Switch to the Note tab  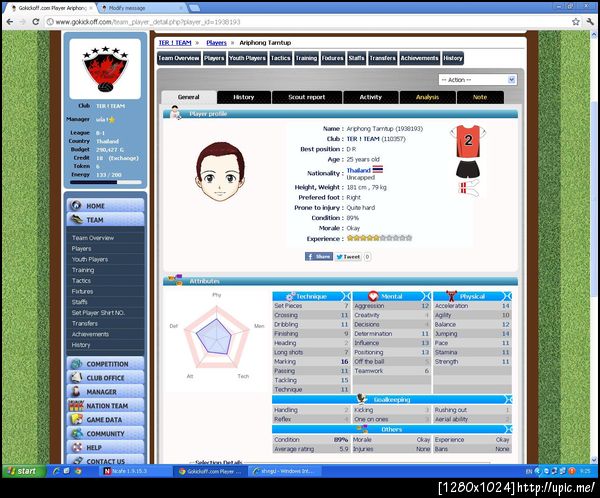pos(480,97)
